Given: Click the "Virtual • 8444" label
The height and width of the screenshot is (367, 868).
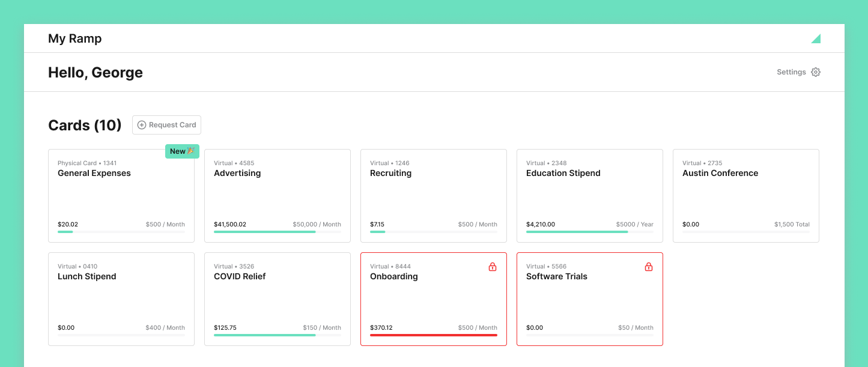Looking at the screenshot, I should (x=390, y=266).
